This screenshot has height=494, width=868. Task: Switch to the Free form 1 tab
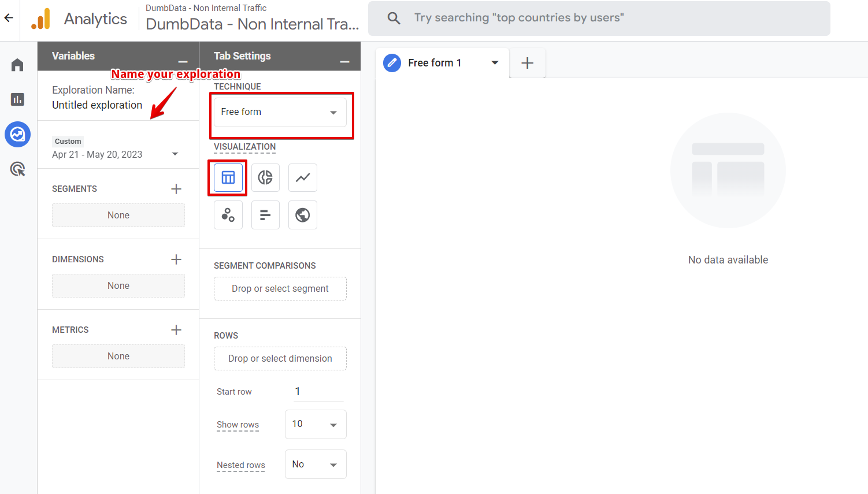435,63
